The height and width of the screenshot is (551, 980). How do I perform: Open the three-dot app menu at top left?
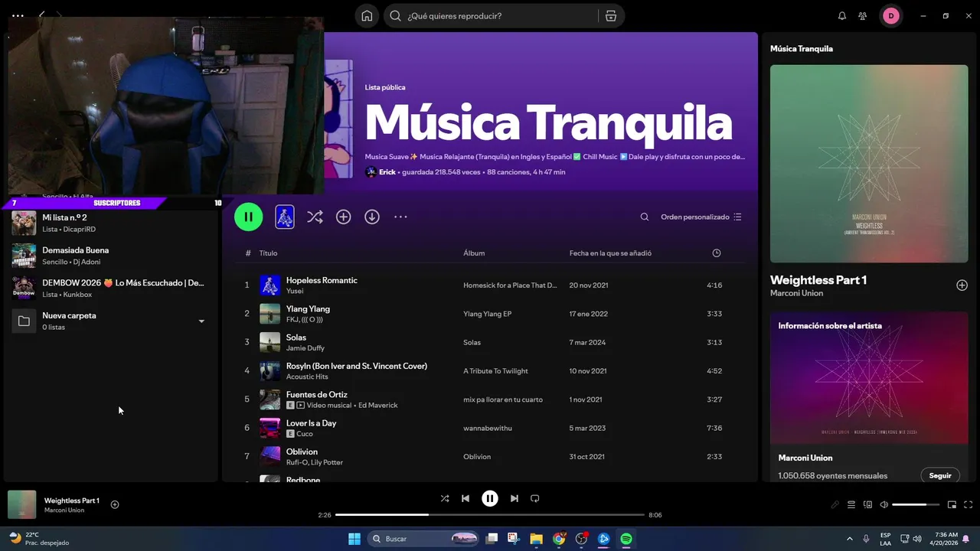tap(18, 15)
